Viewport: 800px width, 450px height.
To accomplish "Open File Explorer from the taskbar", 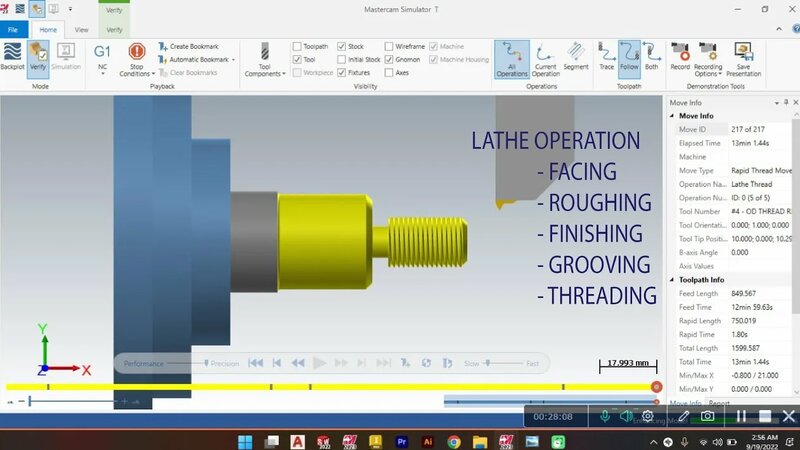I will [x=480, y=441].
